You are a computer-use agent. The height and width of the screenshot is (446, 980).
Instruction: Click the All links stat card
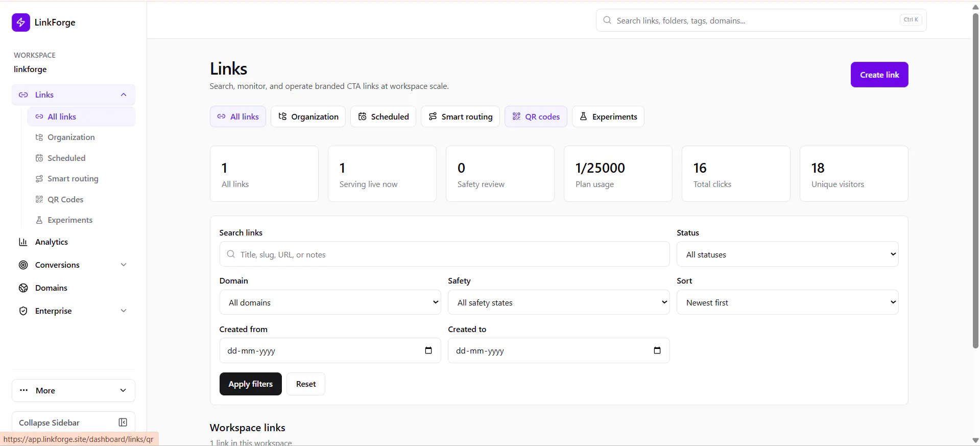coord(264,174)
